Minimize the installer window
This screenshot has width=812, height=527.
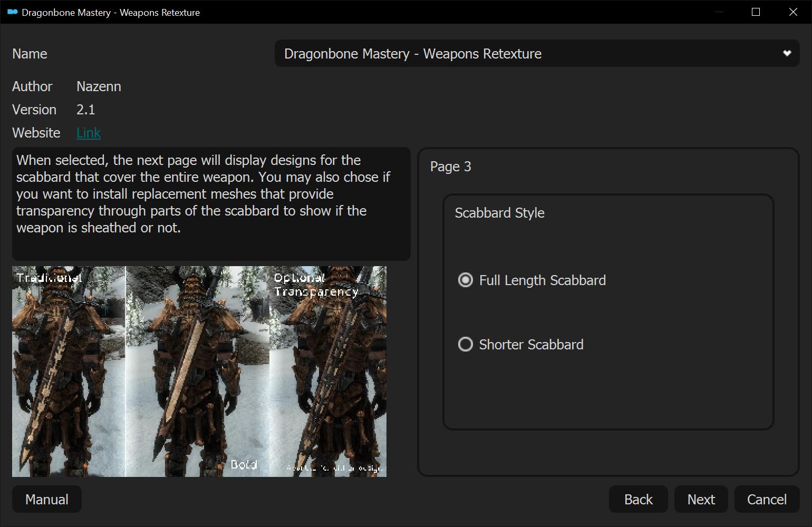[x=719, y=12]
